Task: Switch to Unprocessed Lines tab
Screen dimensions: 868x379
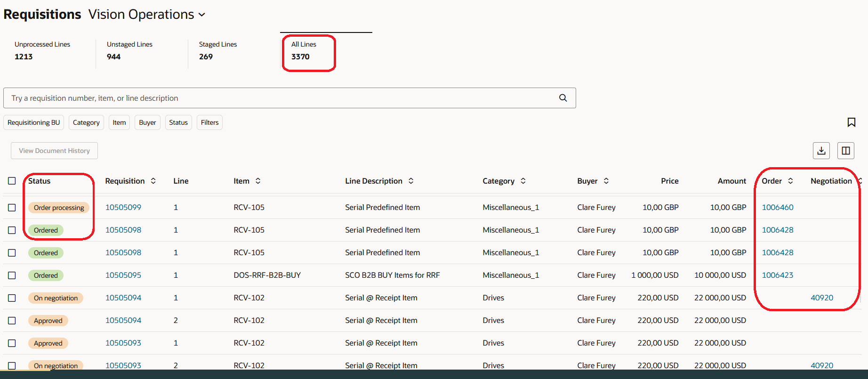Action: click(42, 50)
